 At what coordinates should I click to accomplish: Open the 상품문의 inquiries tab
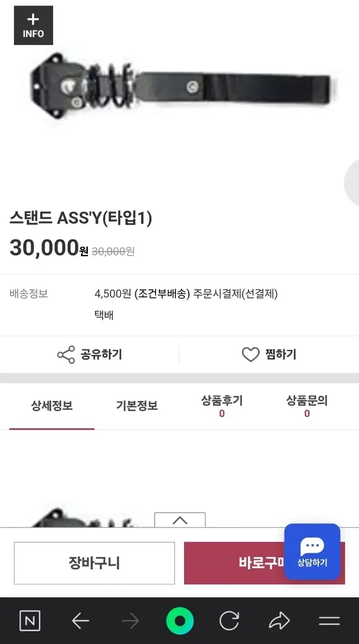[306, 406]
